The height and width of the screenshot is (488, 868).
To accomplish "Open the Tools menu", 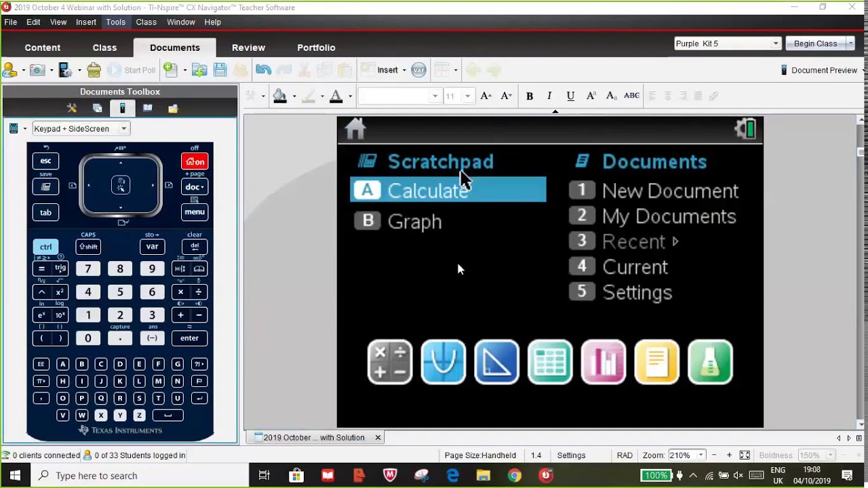I will click(x=115, y=22).
